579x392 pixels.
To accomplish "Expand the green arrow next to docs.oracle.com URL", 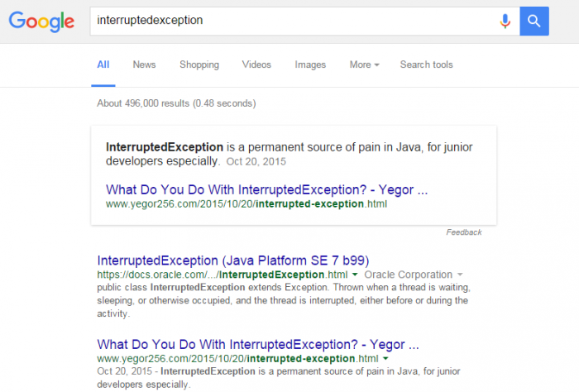I will coord(355,275).
